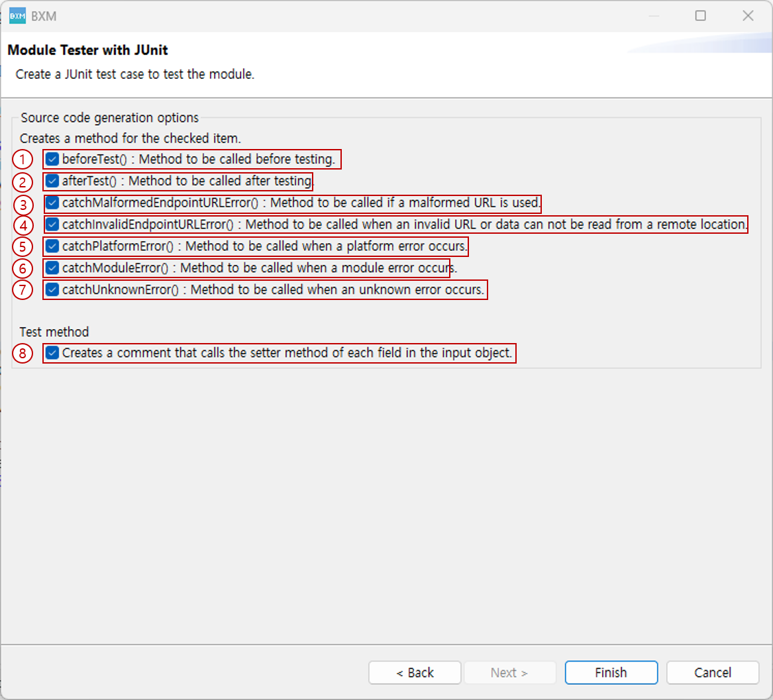
Task: Uncheck catchInvalidEndpointURLError() checkbox
Action: (52, 225)
